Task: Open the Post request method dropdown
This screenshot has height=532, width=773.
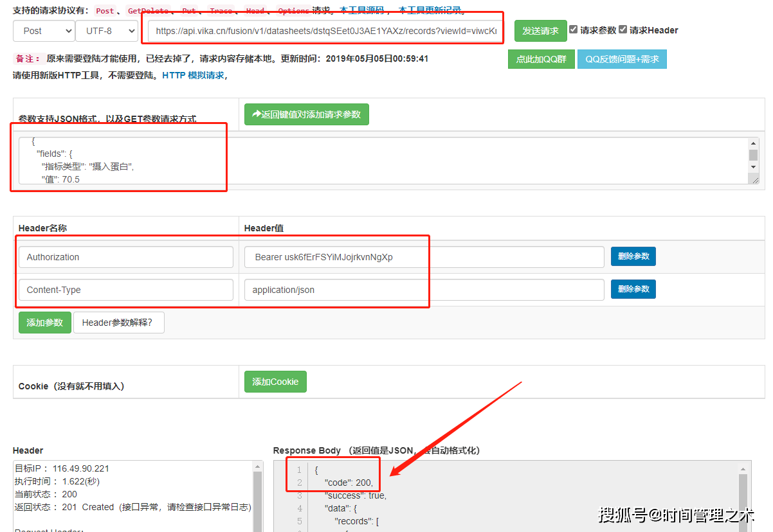Action: click(x=44, y=31)
